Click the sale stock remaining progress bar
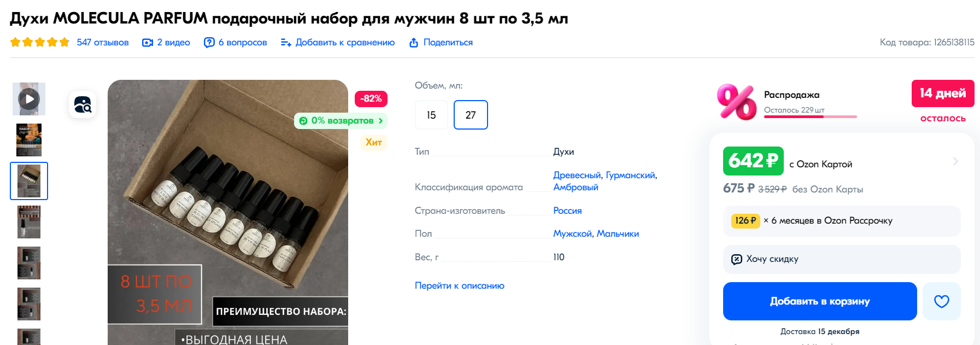The width and height of the screenshot is (980, 345). click(810, 116)
